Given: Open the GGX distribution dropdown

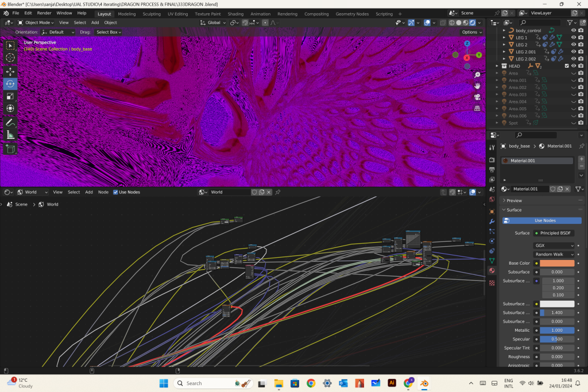Looking at the screenshot, I should 554,246.
